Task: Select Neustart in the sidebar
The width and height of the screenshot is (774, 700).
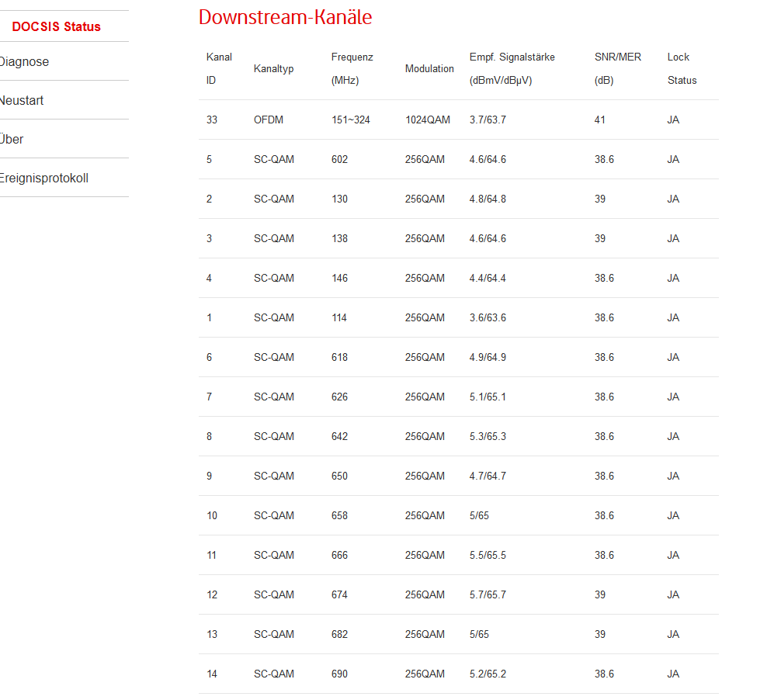Action: 22,101
